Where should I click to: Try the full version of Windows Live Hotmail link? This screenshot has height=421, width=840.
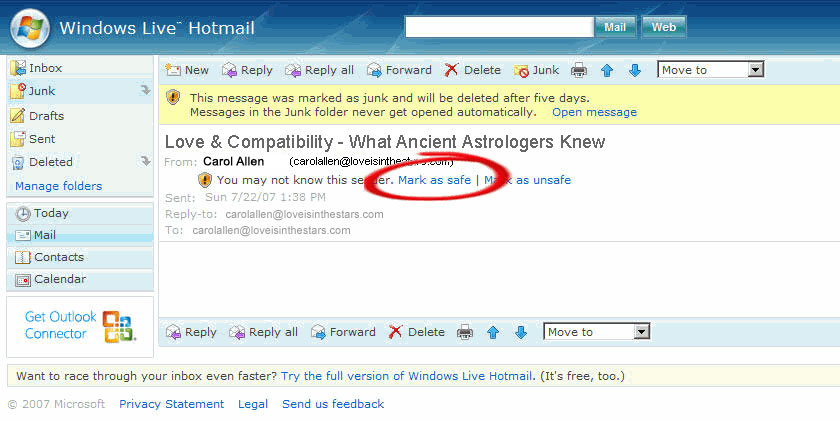point(407,376)
